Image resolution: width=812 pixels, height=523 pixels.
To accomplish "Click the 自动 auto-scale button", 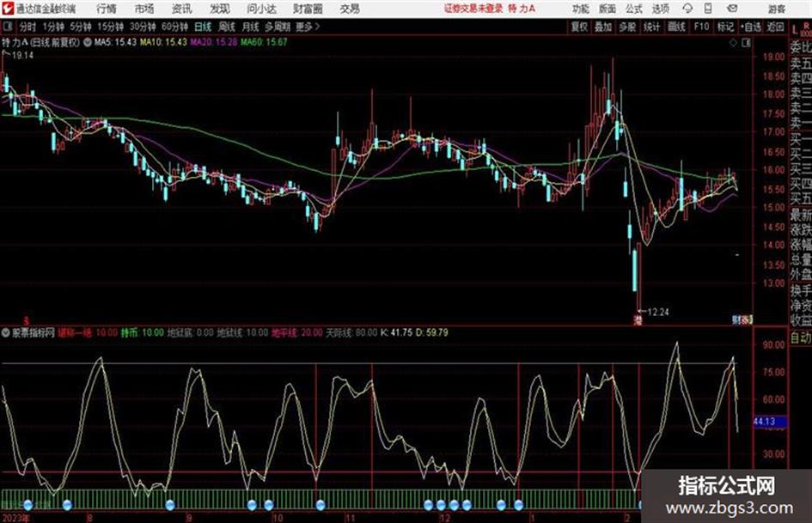I will click(801, 338).
